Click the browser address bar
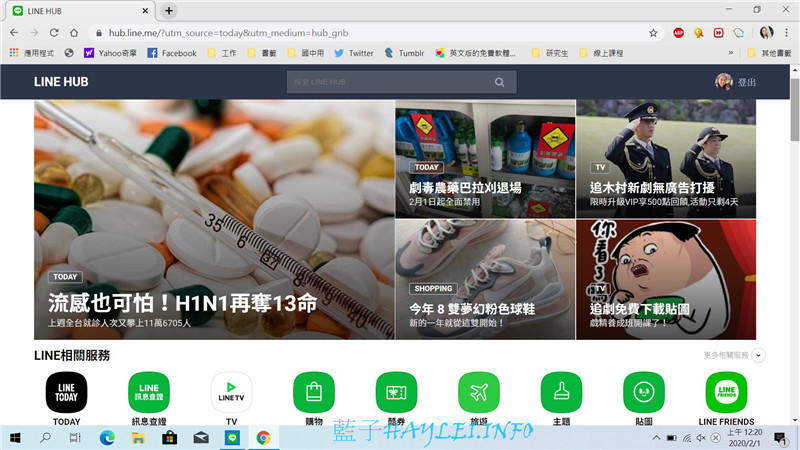 pyautogui.click(x=377, y=33)
